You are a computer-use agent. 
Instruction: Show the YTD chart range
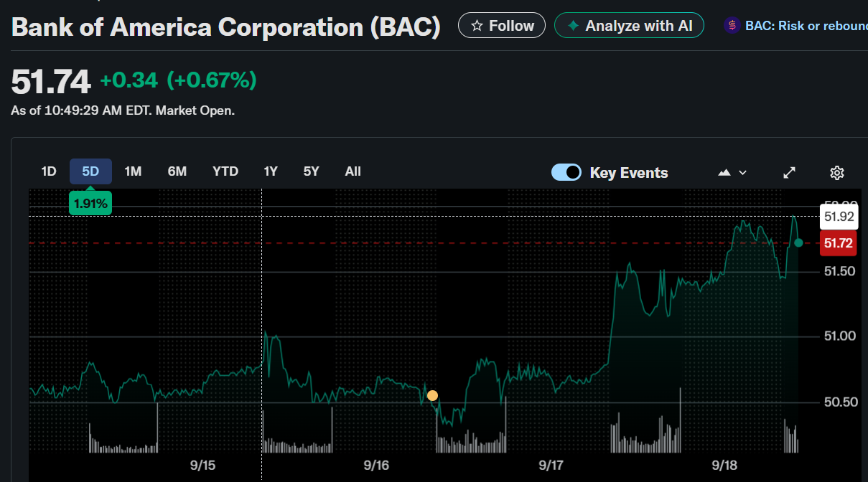click(225, 171)
